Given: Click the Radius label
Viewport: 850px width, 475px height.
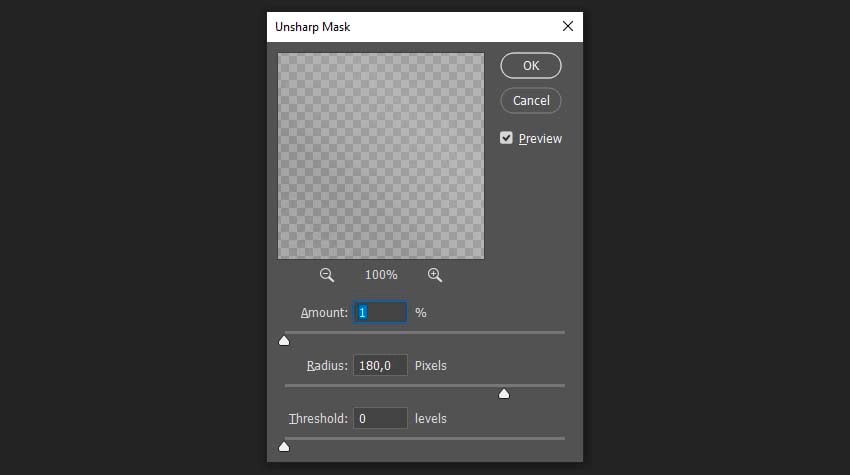Looking at the screenshot, I should point(327,365).
